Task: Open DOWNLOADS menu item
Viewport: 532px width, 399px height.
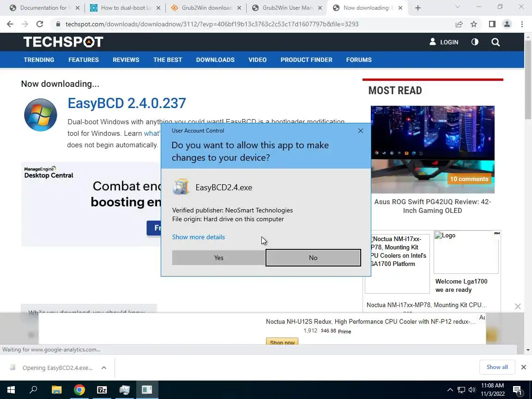Action: pyautogui.click(x=216, y=60)
